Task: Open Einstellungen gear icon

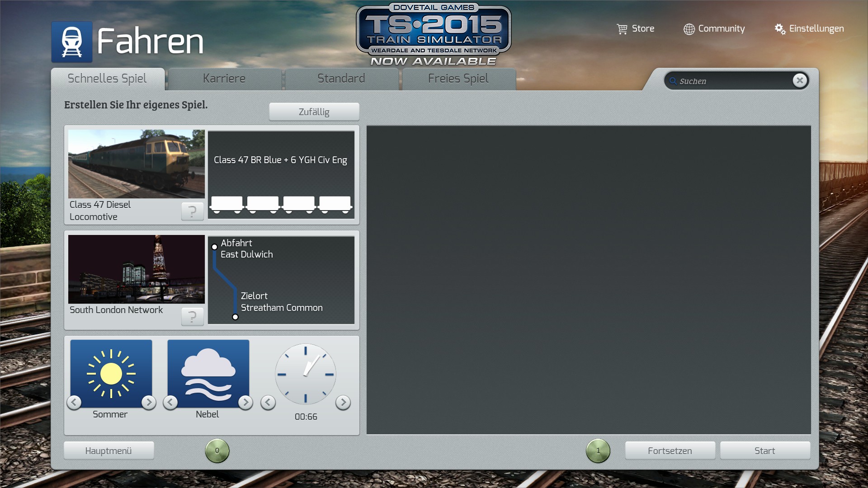Action: [780, 29]
